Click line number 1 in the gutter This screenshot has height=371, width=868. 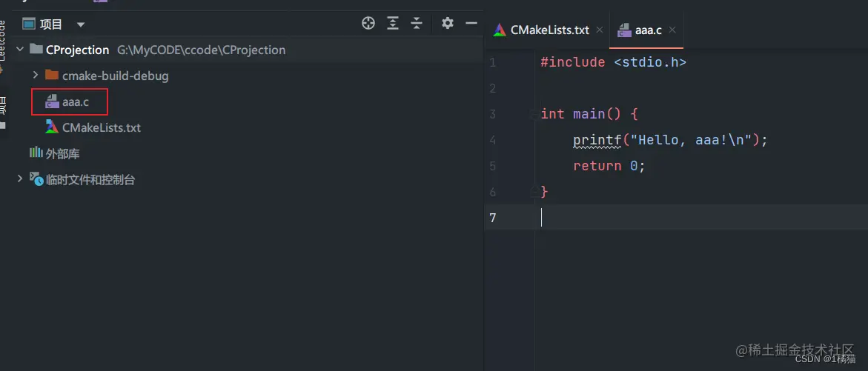pos(493,62)
